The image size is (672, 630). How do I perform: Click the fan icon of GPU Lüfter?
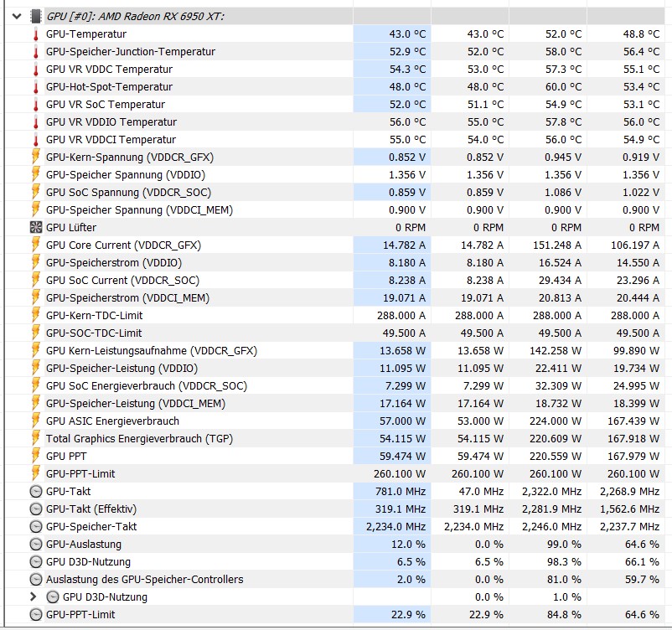coord(36,227)
